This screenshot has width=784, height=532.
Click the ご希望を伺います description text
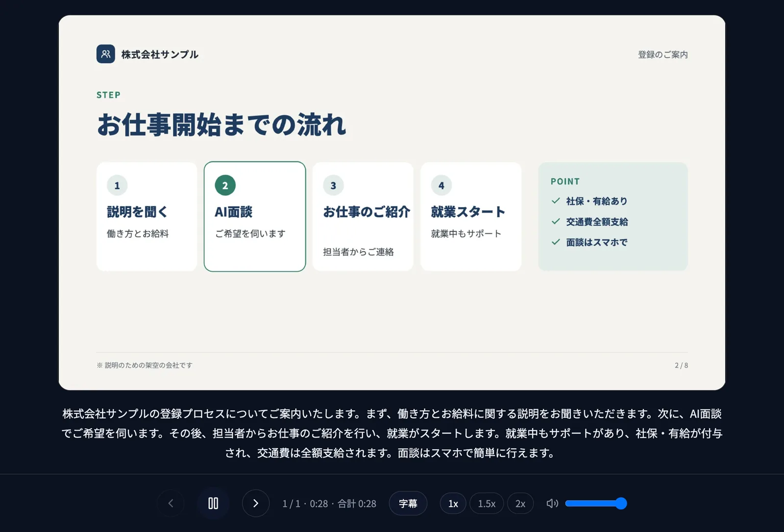pyautogui.click(x=250, y=234)
